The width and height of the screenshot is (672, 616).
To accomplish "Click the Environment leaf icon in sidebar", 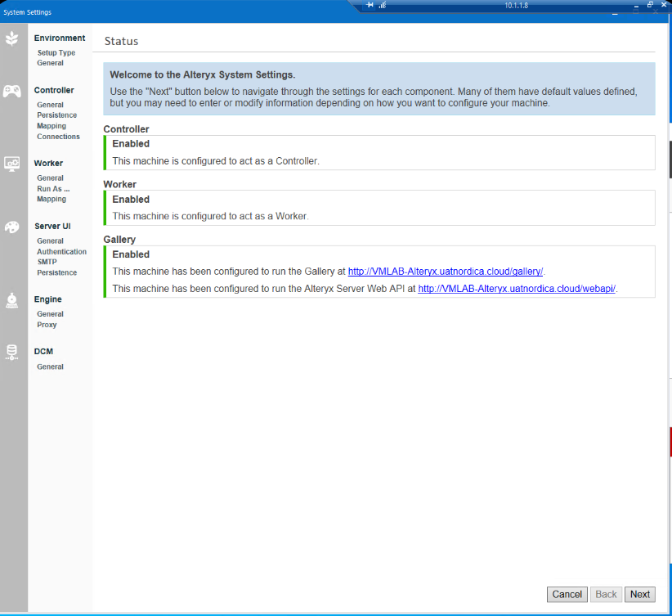I will [x=12, y=39].
